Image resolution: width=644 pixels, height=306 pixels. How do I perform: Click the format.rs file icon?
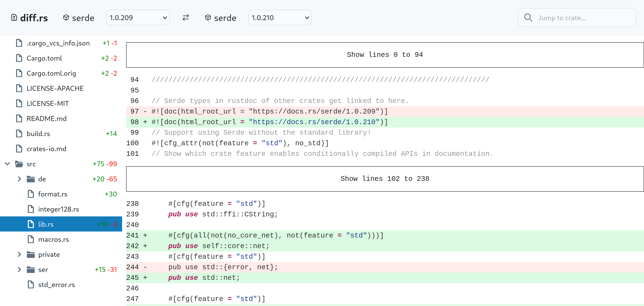[31, 194]
